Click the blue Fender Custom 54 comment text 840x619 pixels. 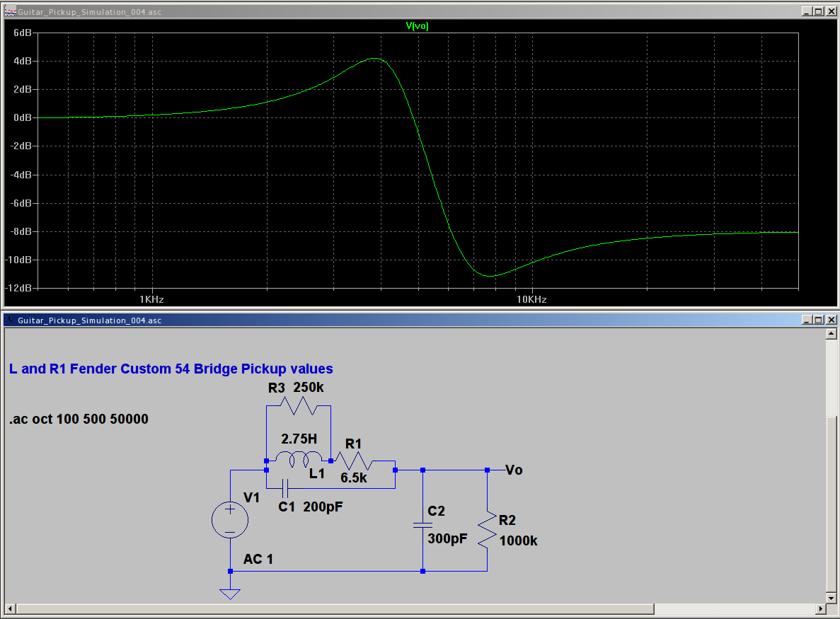click(x=171, y=369)
